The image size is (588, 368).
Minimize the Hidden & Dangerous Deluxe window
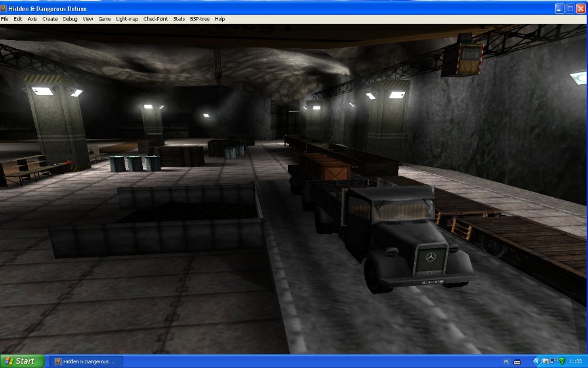tap(560, 9)
